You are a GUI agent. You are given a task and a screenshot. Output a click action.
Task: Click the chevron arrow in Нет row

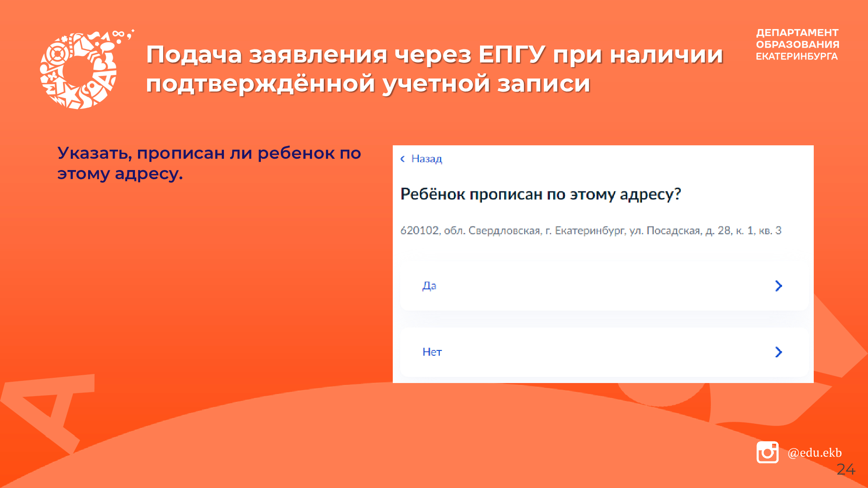779,352
